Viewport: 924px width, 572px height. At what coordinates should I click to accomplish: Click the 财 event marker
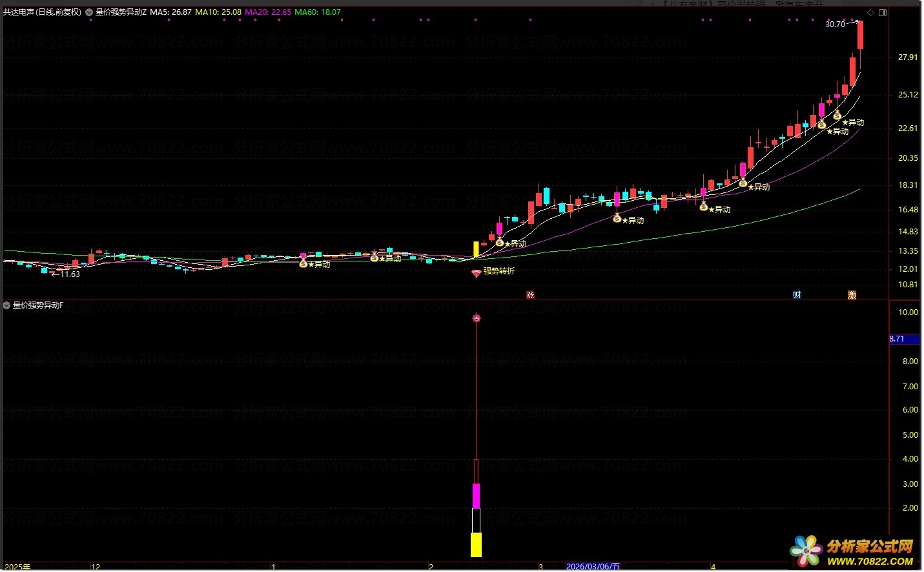point(797,294)
